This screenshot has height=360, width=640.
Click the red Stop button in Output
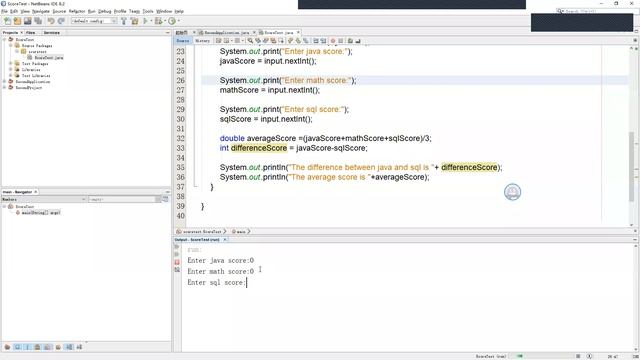point(177,262)
